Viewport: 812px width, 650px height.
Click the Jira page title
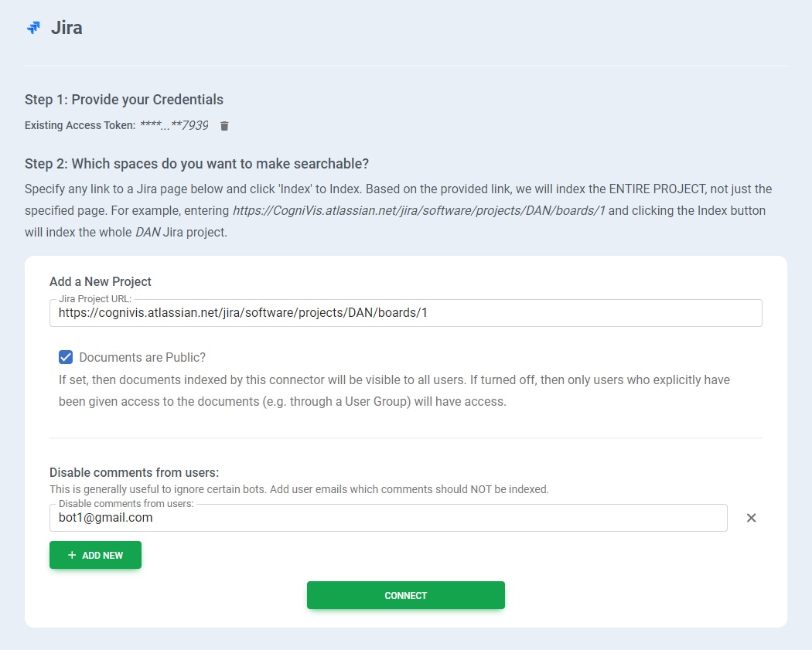tap(67, 28)
